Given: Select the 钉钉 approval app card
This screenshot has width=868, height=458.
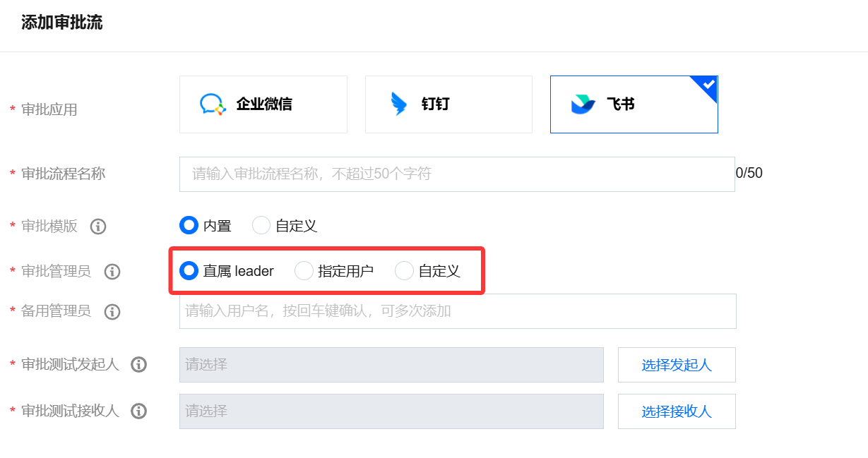Looking at the screenshot, I should 448,104.
